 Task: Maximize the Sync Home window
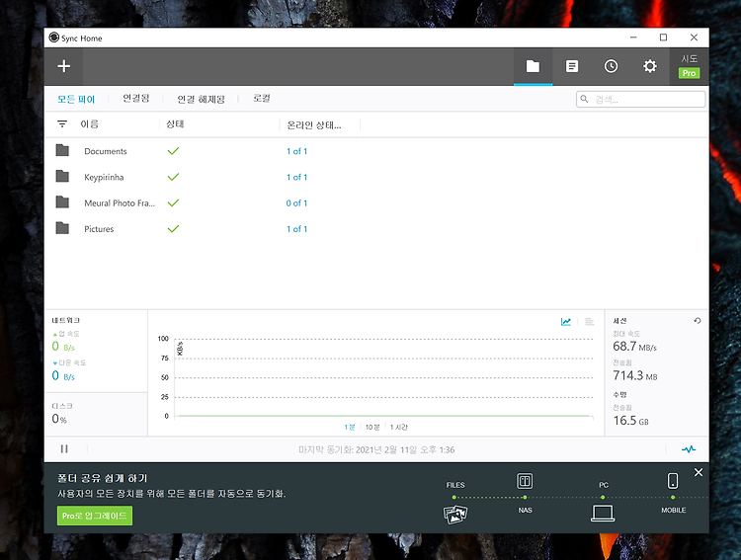(x=664, y=38)
